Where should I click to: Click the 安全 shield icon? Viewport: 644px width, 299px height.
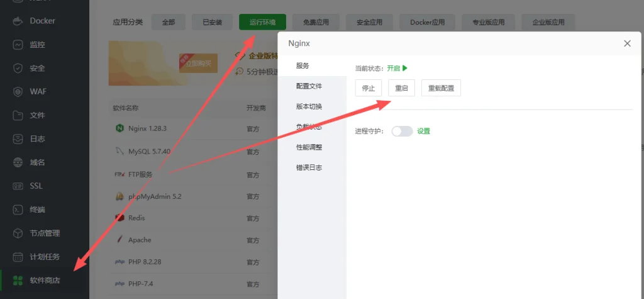[18, 68]
